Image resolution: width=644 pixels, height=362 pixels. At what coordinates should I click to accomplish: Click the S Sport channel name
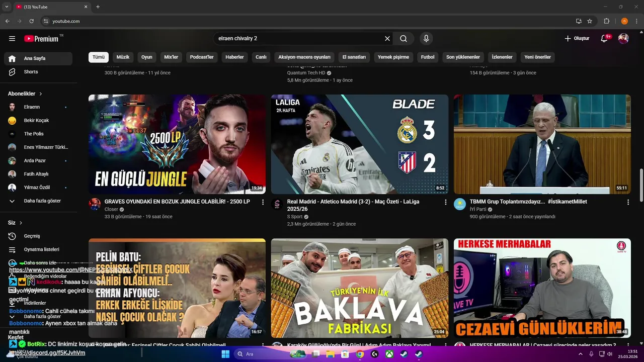tap(295, 217)
